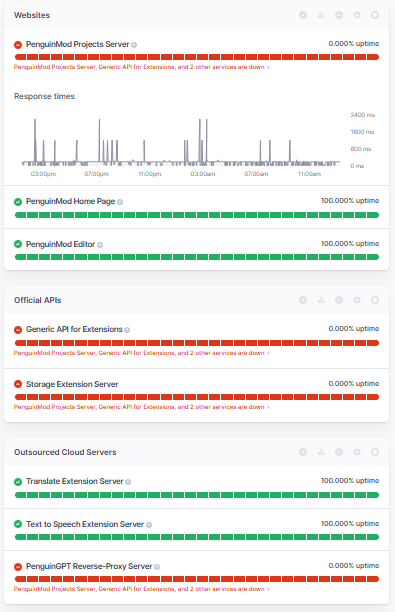
Task: Click the empty circle icon in Outsourced Cloud Servers header
Action: click(x=375, y=452)
